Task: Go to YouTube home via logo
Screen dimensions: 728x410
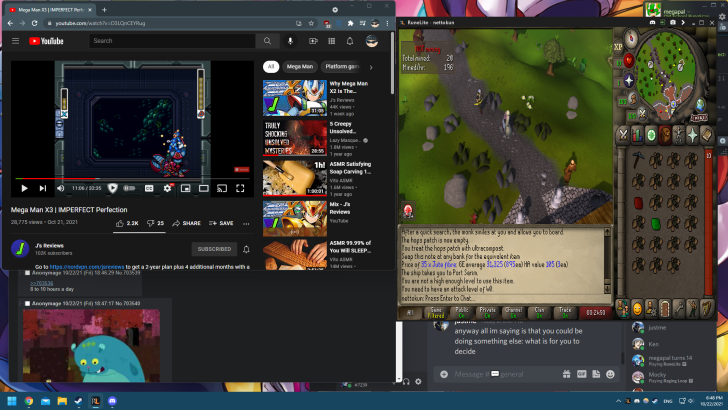Action: point(46,41)
